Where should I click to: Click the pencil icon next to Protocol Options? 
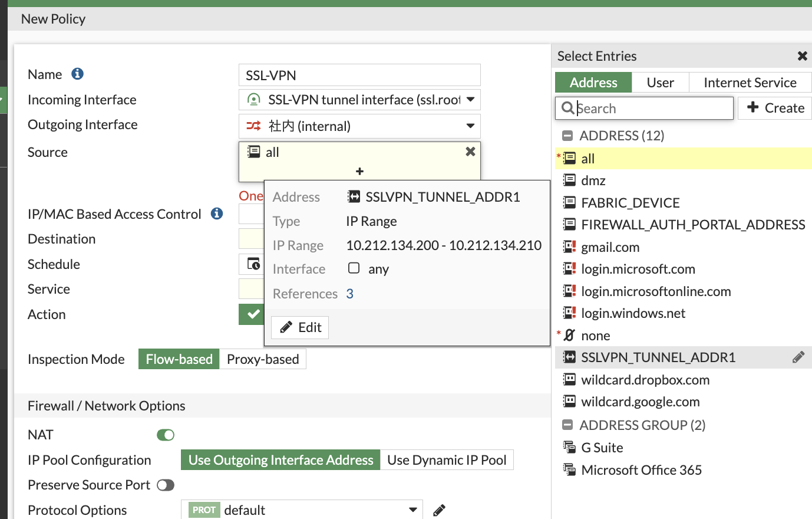click(439, 510)
